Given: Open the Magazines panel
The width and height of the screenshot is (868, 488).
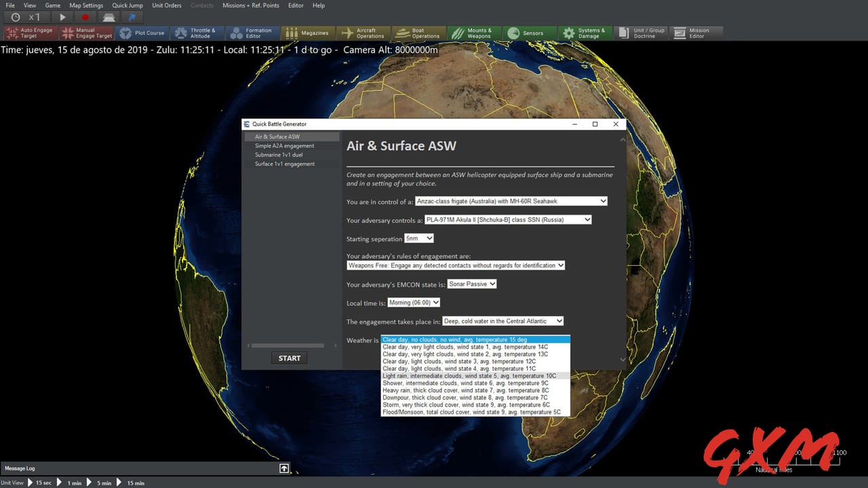Looking at the screenshot, I should pyautogui.click(x=307, y=32).
